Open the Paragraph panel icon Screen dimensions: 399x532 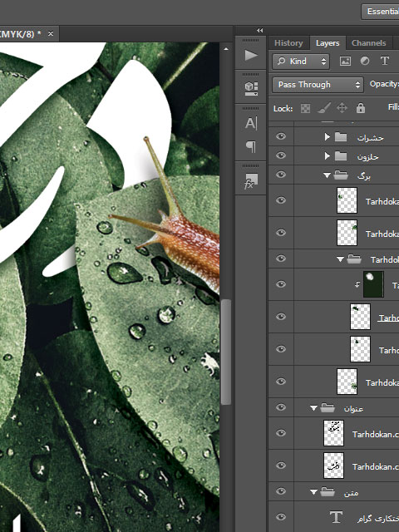pos(251,146)
